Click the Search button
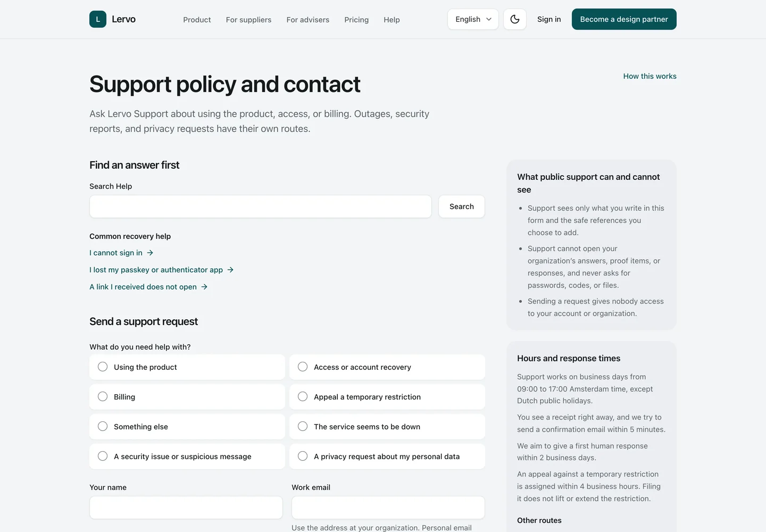Image resolution: width=766 pixels, height=532 pixels. click(x=462, y=206)
